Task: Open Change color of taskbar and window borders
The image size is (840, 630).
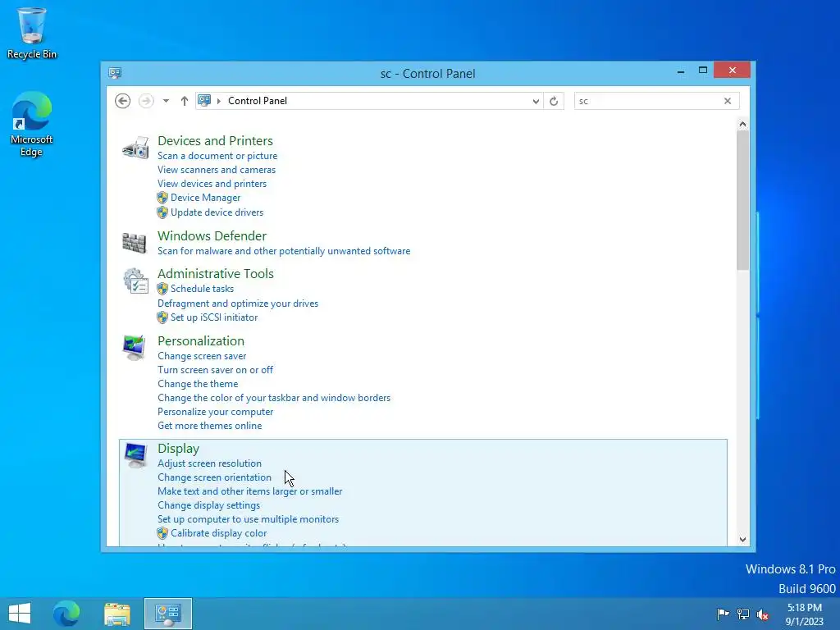Action: [274, 398]
